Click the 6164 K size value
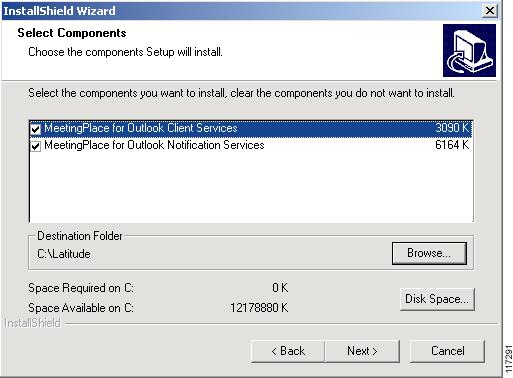 (x=452, y=145)
